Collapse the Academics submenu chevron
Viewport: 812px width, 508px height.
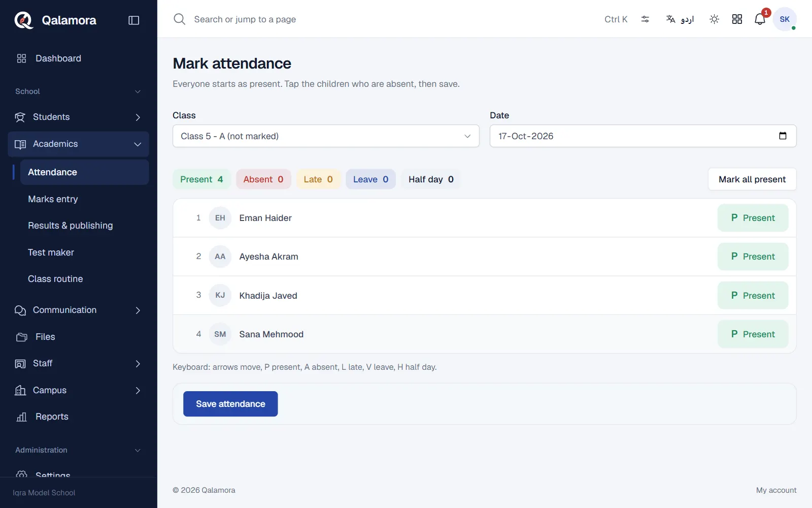(138, 144)
